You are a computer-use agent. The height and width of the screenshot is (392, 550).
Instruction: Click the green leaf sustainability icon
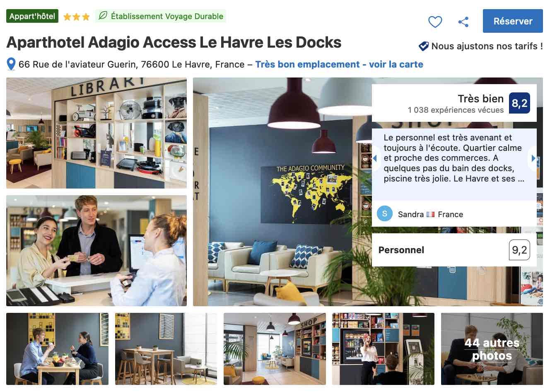tap(102, 16)
